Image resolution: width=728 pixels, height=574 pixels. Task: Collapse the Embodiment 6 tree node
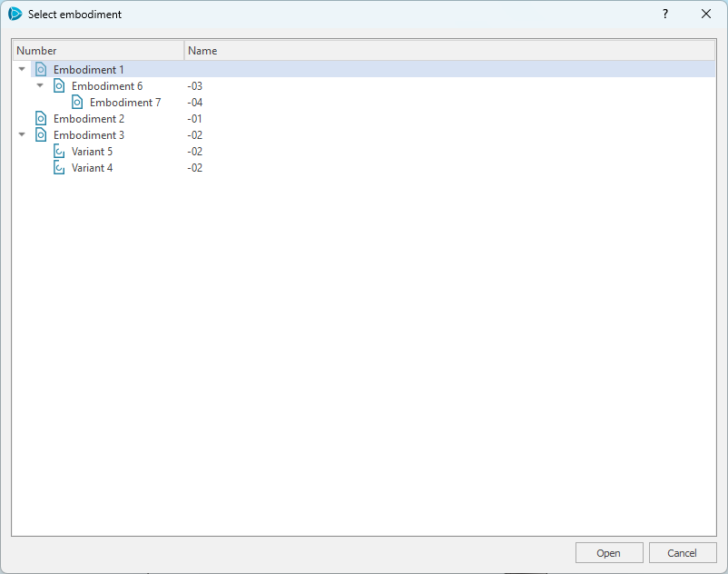(40, 86)
